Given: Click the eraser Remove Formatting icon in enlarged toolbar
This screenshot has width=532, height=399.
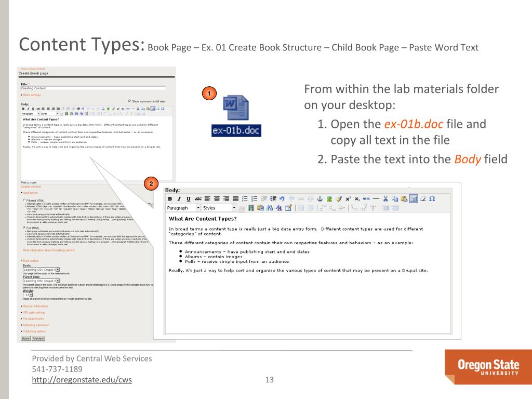Looking at the screenshot, I should point(423,199).
